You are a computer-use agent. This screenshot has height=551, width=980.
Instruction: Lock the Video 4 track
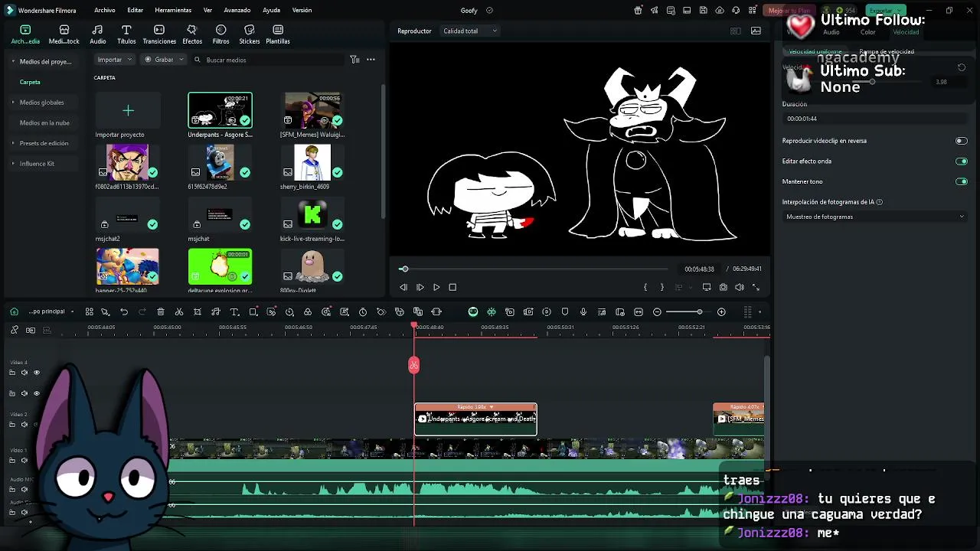(x=12, y=373)
